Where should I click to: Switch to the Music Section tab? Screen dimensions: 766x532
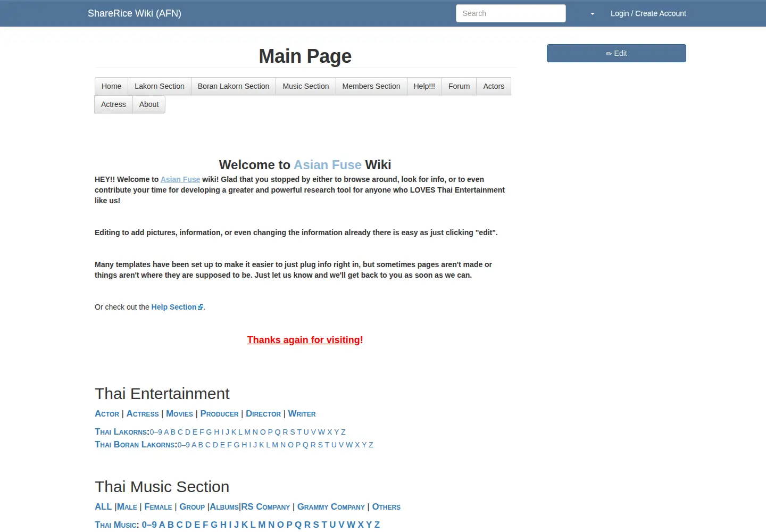(305, 86)
